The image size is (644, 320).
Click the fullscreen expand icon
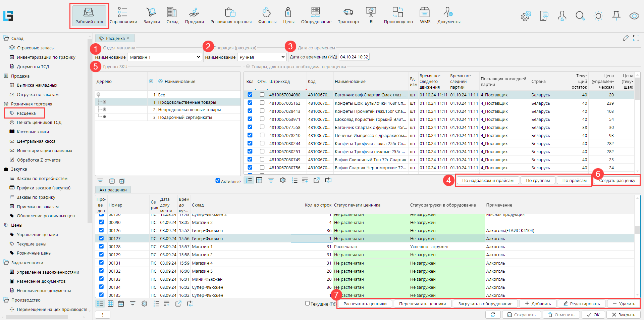(x=636, y=38)
